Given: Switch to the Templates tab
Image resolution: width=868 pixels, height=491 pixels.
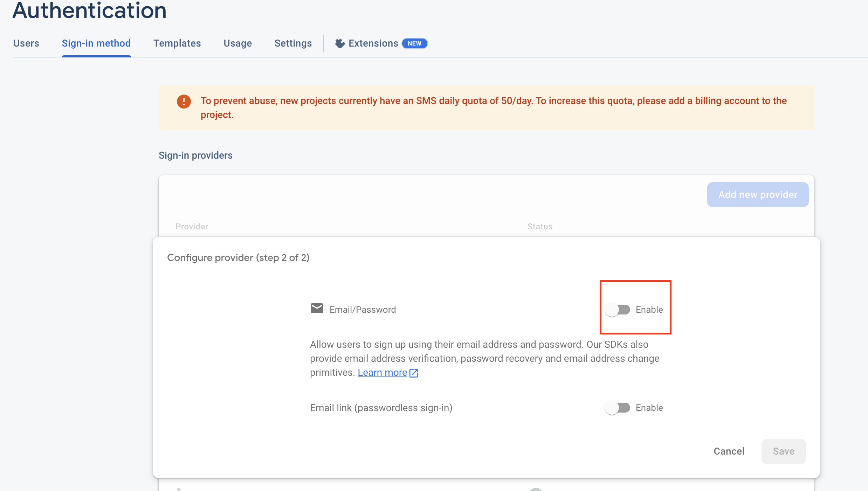Looking at the screenshot, I should (177, 43).
